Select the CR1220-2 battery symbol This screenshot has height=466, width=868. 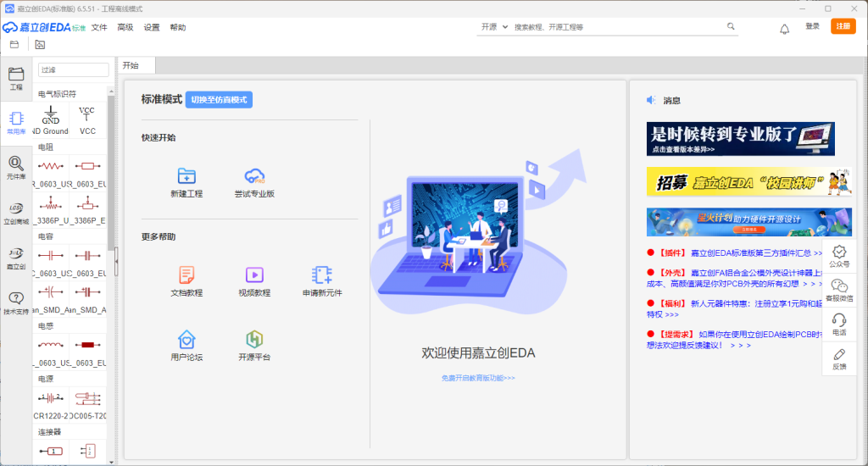tap(50, 405)
